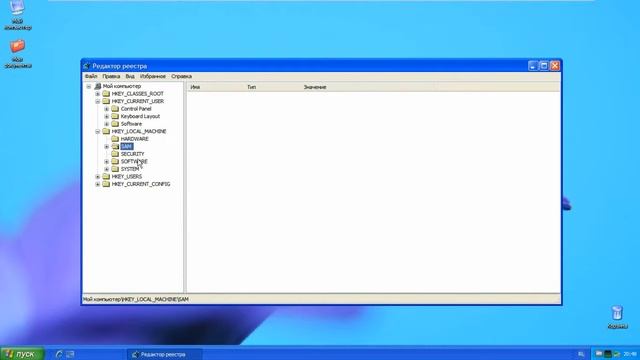Click the Keyboard Layout folder icon
Viewport: 640px width, 360px height.
click(x=115, y=116)
